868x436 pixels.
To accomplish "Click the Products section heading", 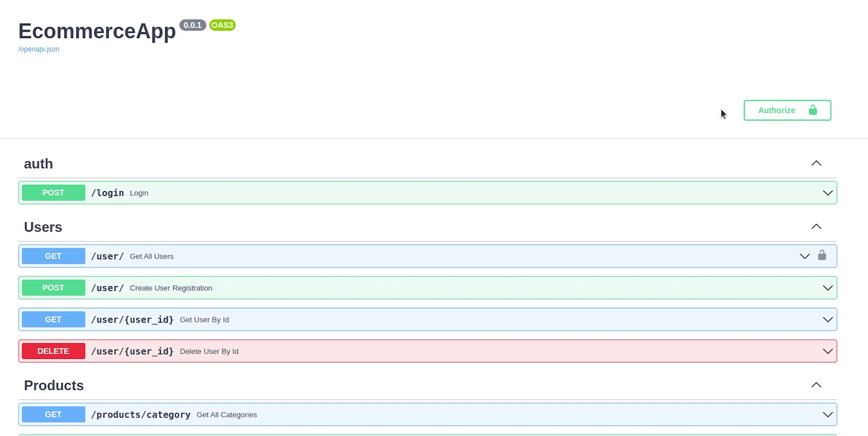I will click(54, 385).
